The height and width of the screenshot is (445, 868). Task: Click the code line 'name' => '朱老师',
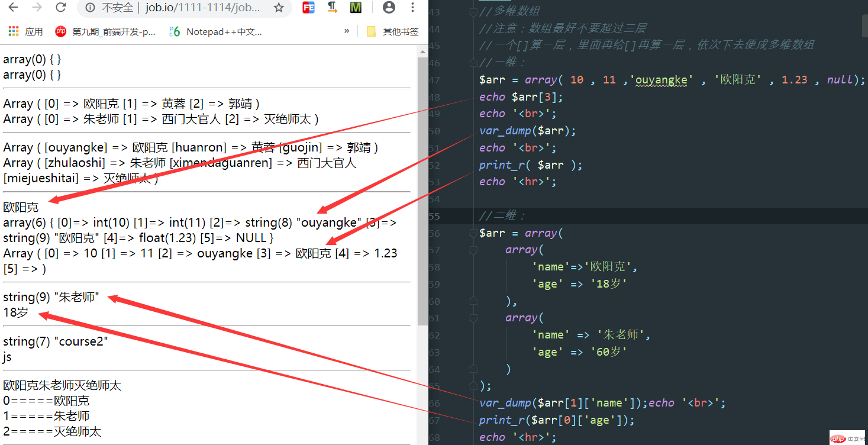click(591, 335)
